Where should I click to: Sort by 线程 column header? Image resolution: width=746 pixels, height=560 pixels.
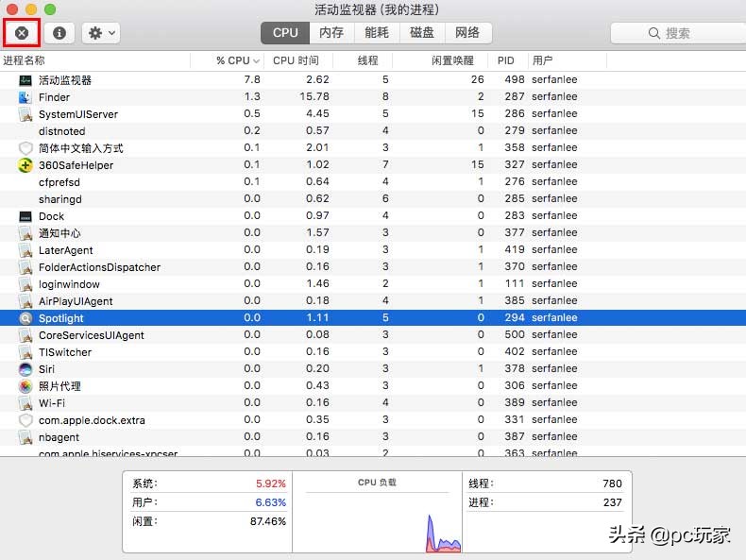(363, 60)
